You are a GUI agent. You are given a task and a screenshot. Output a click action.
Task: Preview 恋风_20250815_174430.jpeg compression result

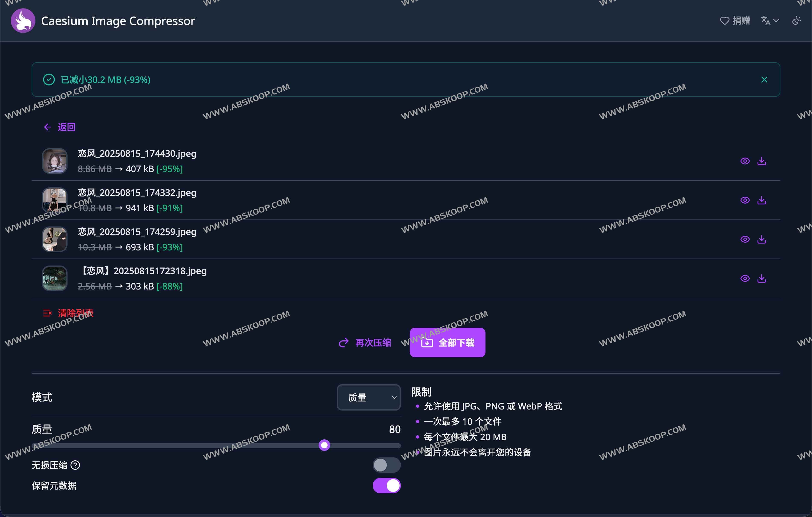pyautogui.click(x=745, y=161)
